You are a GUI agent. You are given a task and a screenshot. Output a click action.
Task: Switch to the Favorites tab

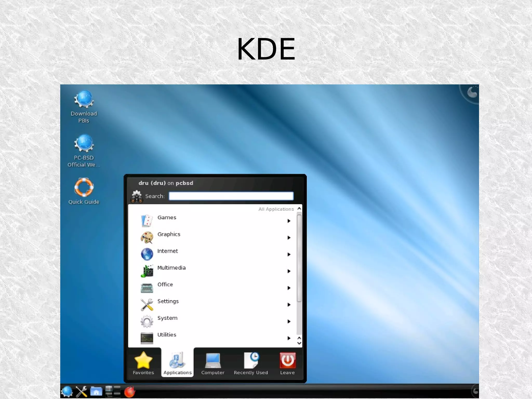(143, 363)
